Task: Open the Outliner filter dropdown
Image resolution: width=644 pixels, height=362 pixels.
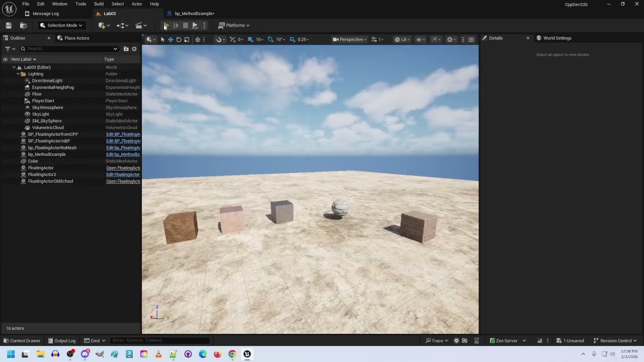Action: [10, 49]
